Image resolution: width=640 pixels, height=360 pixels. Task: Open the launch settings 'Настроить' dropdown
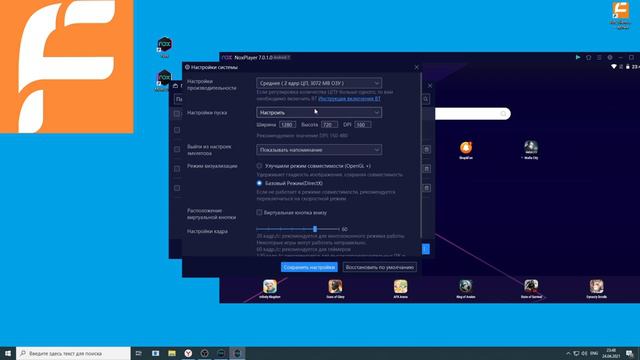point(319,112)
